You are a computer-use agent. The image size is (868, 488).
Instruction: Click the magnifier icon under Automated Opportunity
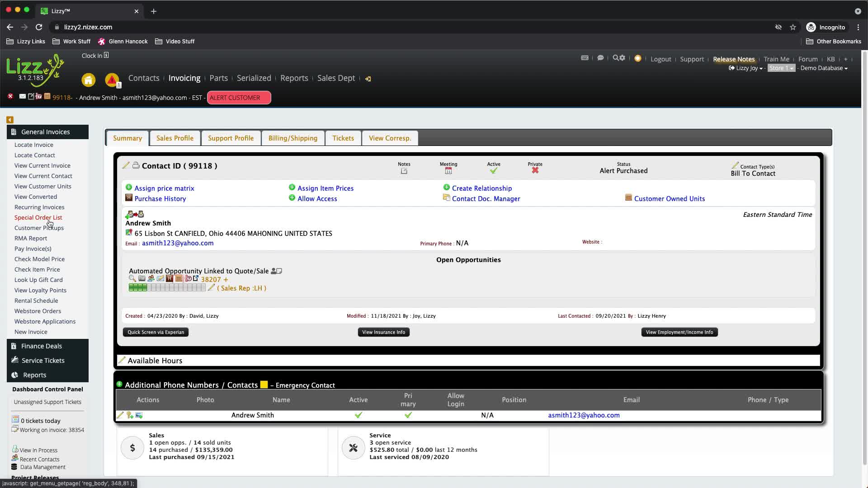click(x=132, y=279)
